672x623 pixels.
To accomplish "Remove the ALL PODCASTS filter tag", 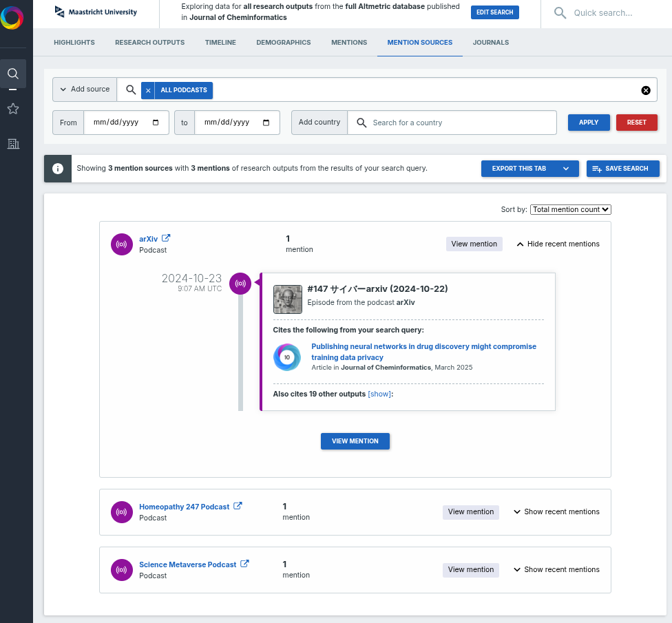I will pyautogui.click(x=148, y=90).
